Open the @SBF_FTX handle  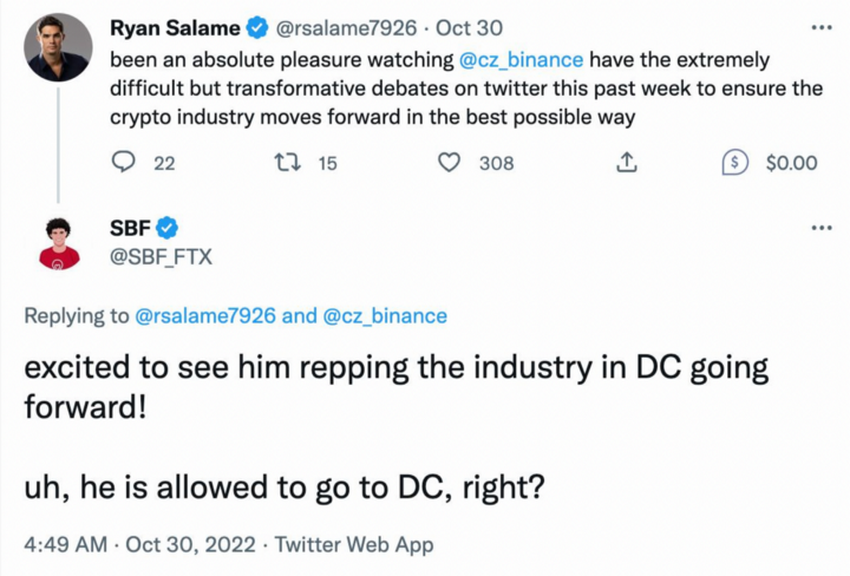[x=160, y=259]
